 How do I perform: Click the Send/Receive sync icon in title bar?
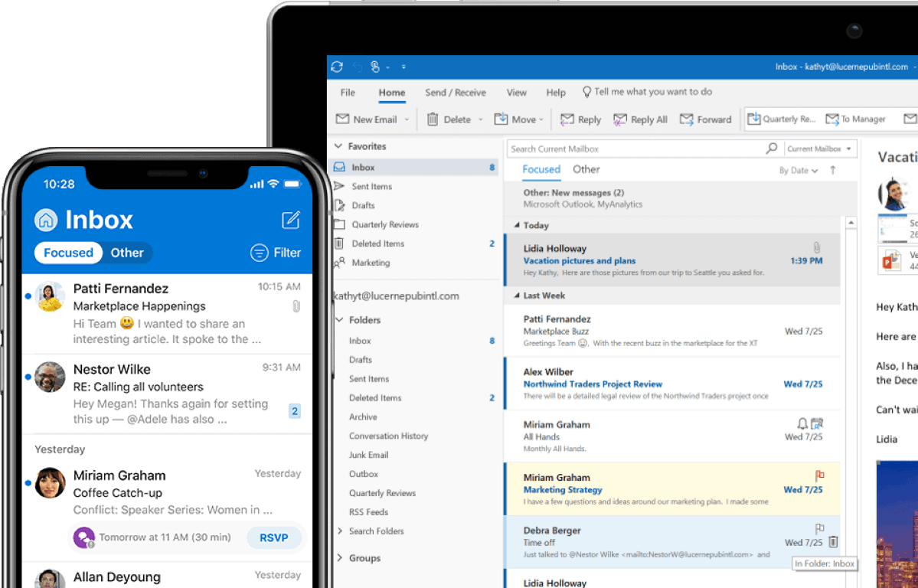click(x=337, y=67)
